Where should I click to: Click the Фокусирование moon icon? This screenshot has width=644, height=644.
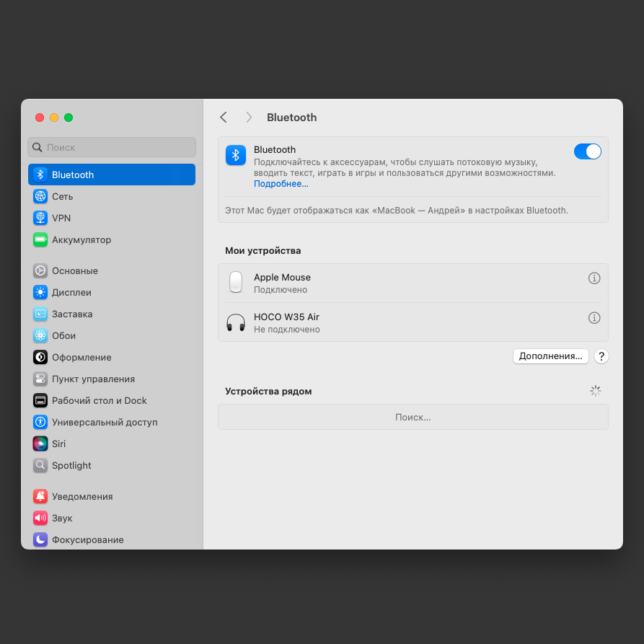point(40,539)
